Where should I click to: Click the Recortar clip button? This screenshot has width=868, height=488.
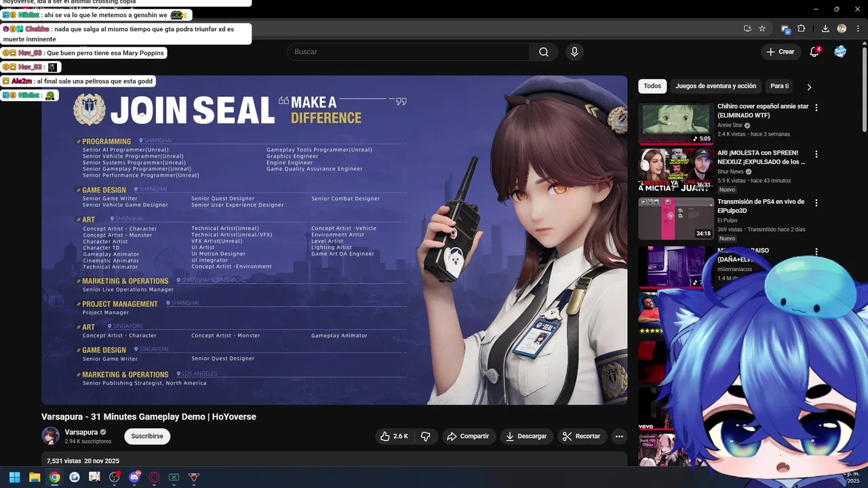(x=582, y=436)
